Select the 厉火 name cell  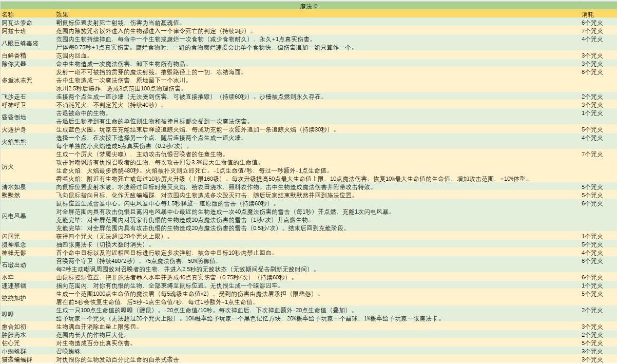click(8, 166)
